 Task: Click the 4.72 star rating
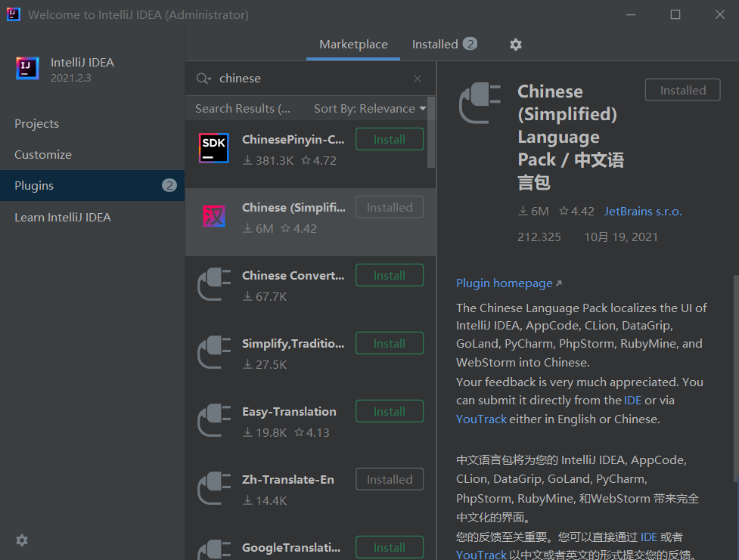point(319,161)
